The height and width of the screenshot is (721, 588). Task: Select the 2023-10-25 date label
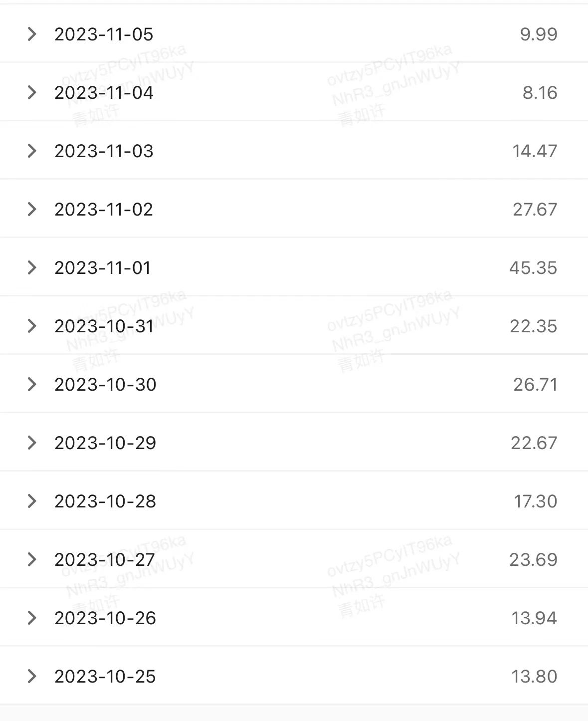pyautogui.click(x=105, y=677)
